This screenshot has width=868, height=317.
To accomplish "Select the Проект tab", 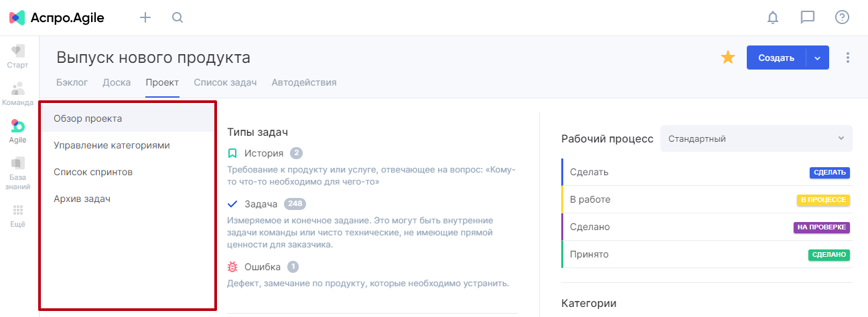I will pyautogui.click(x=162, y=82).
